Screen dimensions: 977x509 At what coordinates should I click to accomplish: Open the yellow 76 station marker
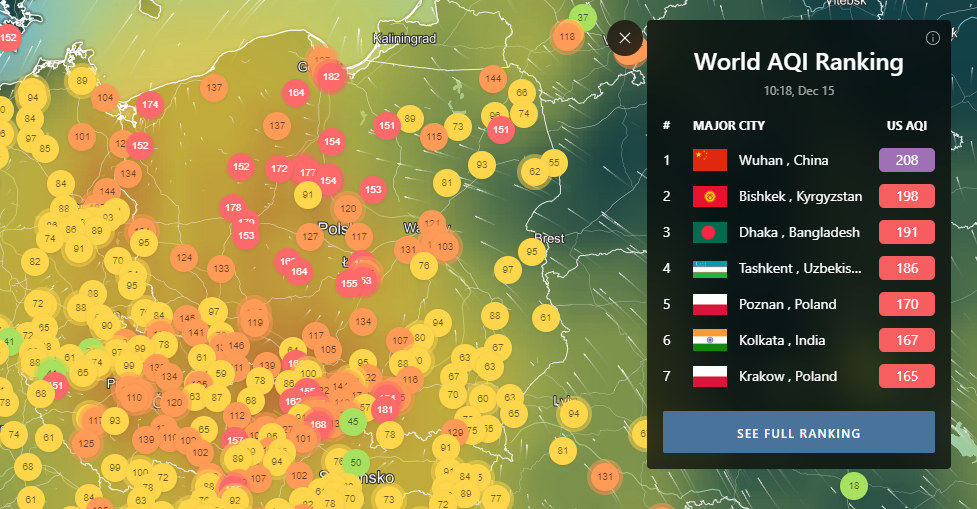tap(424, 265)
